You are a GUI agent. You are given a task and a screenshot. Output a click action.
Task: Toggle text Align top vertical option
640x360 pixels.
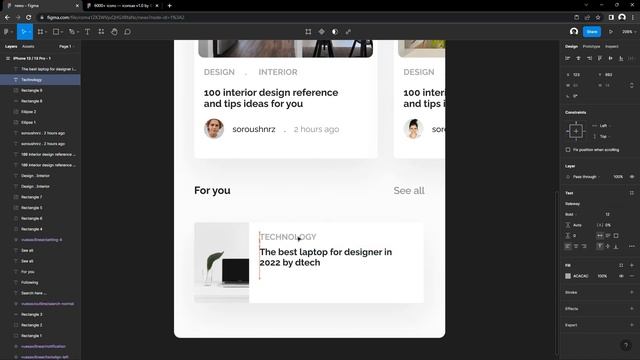pos(600,246)
